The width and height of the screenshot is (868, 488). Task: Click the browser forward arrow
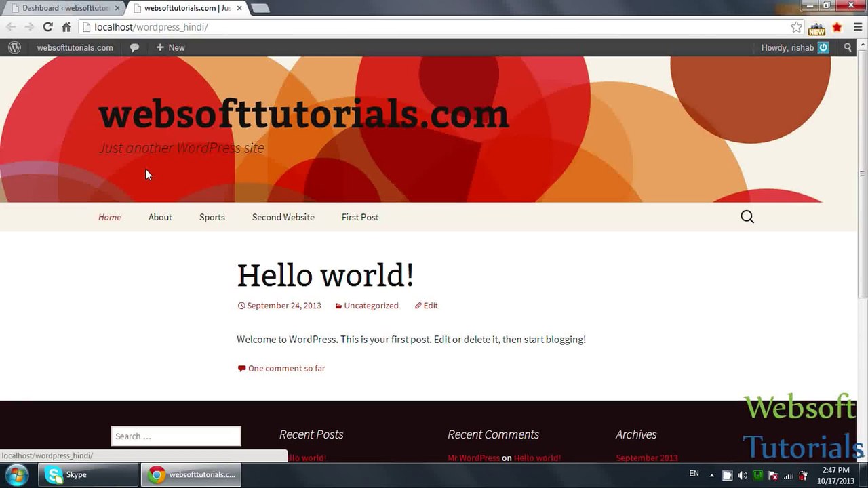tap(29, 27)
